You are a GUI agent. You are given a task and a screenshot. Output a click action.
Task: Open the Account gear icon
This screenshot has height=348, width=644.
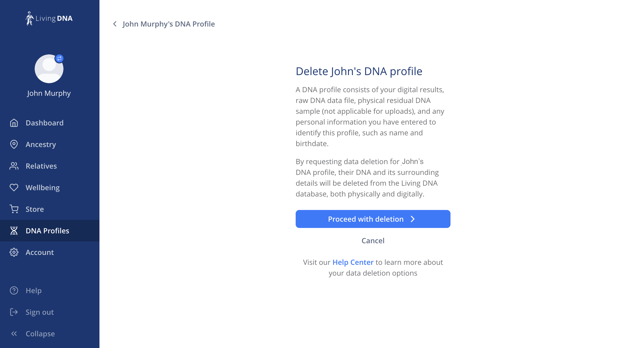[x=14, y=252]
